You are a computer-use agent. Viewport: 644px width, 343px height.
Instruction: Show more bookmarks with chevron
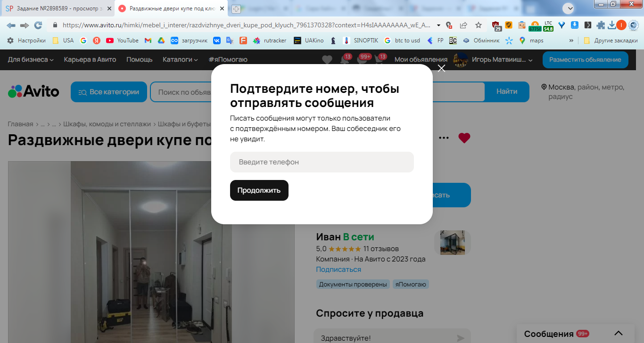571,41
